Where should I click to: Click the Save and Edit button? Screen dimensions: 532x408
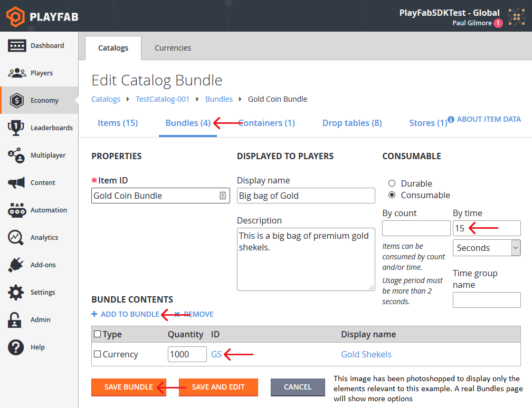218,387
